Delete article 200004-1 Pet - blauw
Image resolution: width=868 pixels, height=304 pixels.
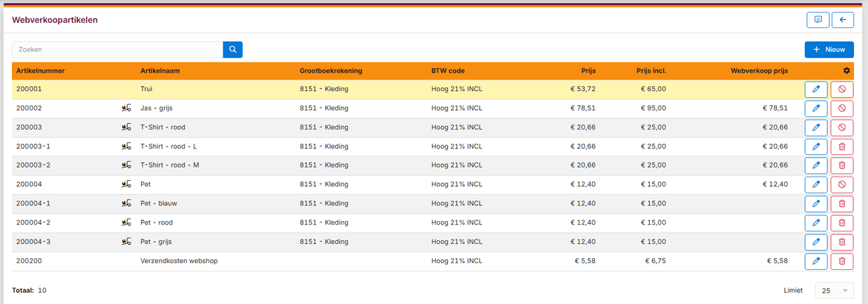coord(842,204)
